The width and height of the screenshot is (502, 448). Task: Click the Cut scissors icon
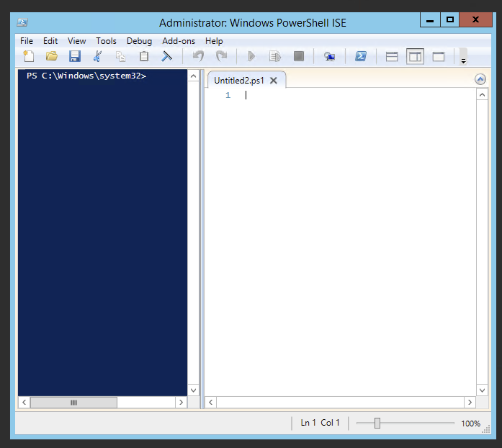tap(97, 56)
